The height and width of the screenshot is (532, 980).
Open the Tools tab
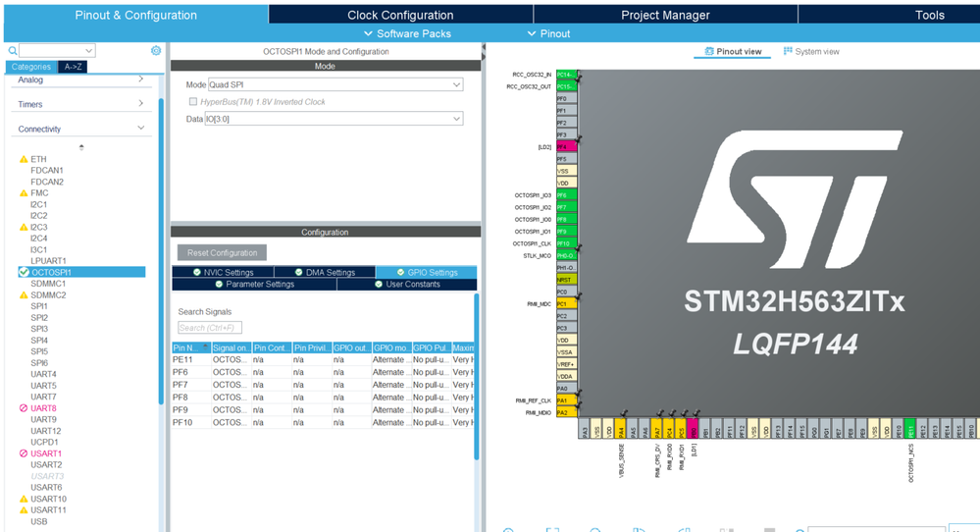tap(929, 15)
